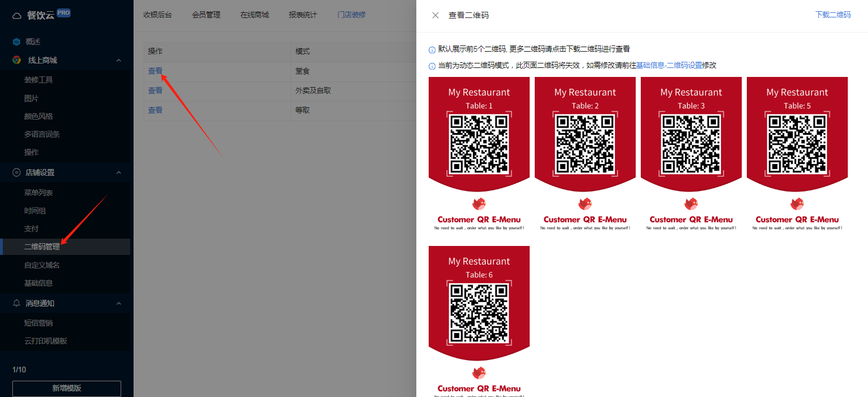Click the 概述 cube icon

(x=17, y=42)
